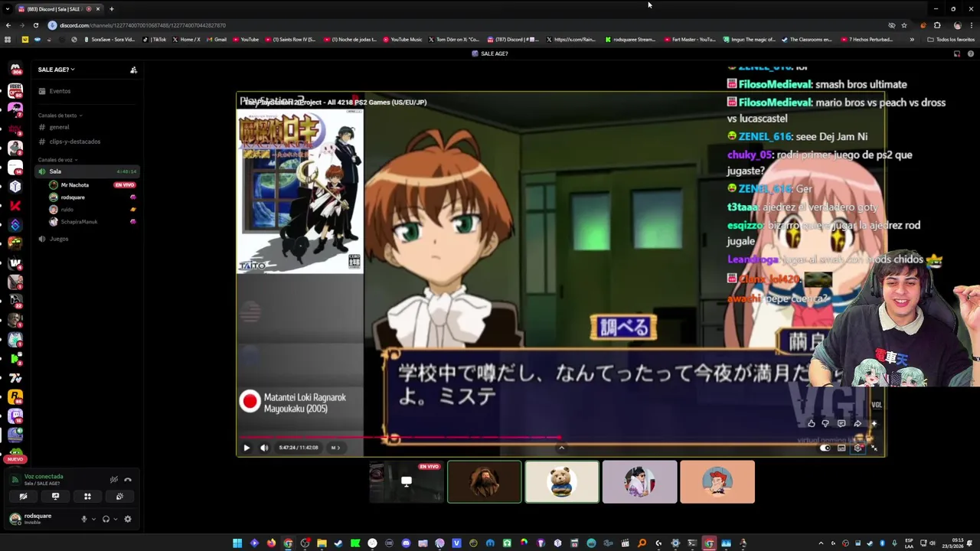Image resolution: width=980 pixels, height=551 pixels.
Task: Collapse the Canales de voz category
Action: tap(57, 160)
